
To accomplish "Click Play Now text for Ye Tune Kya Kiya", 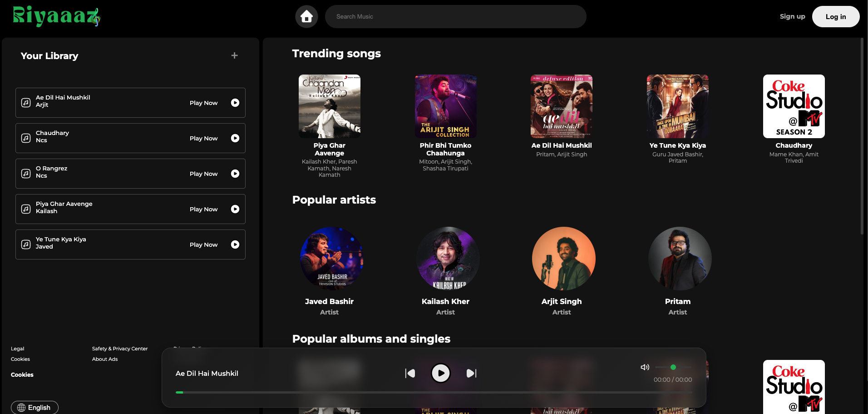I will [x=203, y=244].
